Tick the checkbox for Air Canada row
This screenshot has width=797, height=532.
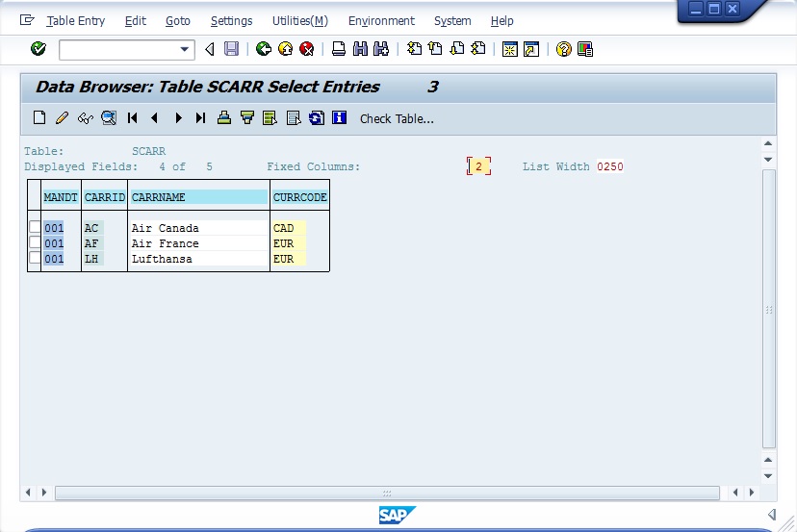(x=35, y=228)
